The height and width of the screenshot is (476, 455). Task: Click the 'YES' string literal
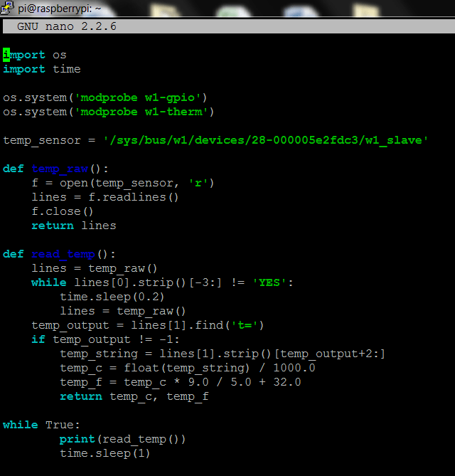pyautogui.click(x=269, y=282)
